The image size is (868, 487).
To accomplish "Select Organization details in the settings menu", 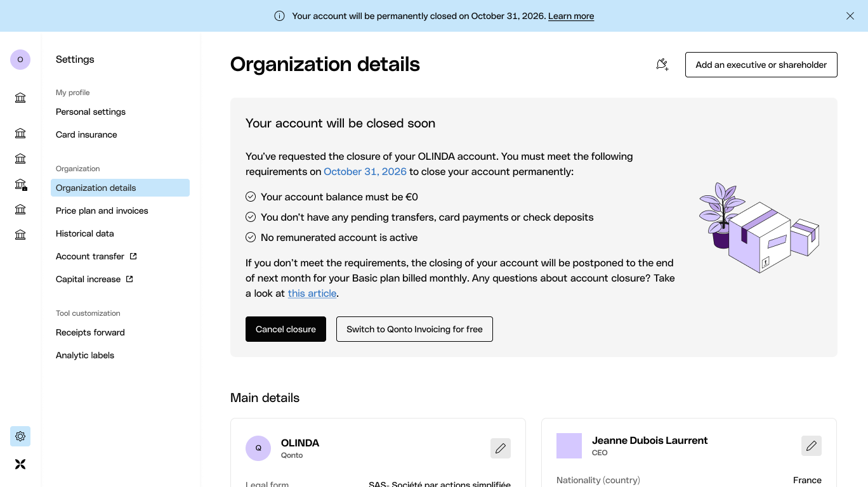I will click(120, 188).
